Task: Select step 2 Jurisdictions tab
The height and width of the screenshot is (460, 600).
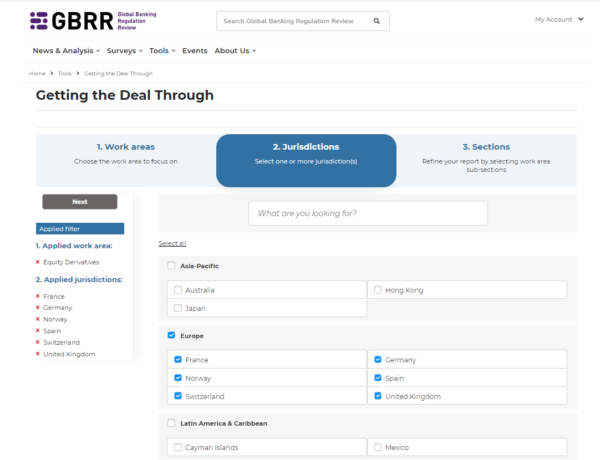Action: tap(306, 160)
